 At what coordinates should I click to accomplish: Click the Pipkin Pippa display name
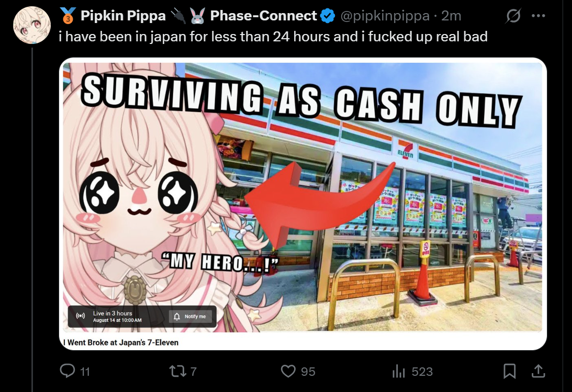(123, 16)
